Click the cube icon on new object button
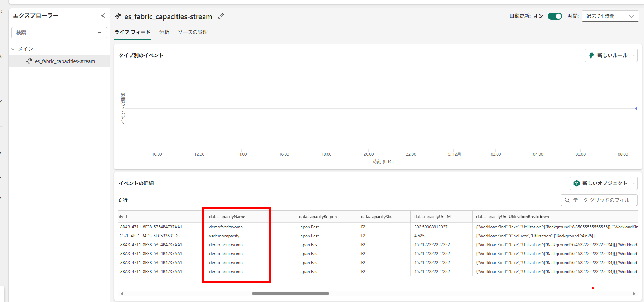Viewport: 644px width, 302px height. pyautogui.click(x=576, y=183)
